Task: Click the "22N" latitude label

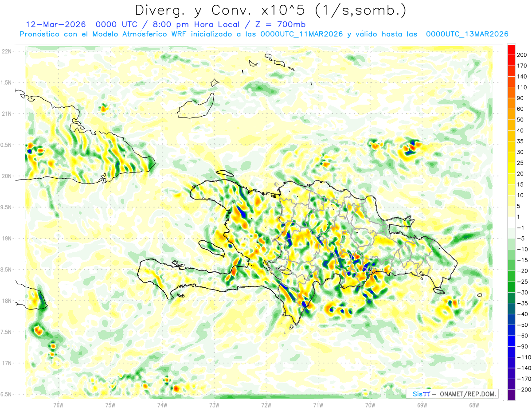Action: [7, 51]
